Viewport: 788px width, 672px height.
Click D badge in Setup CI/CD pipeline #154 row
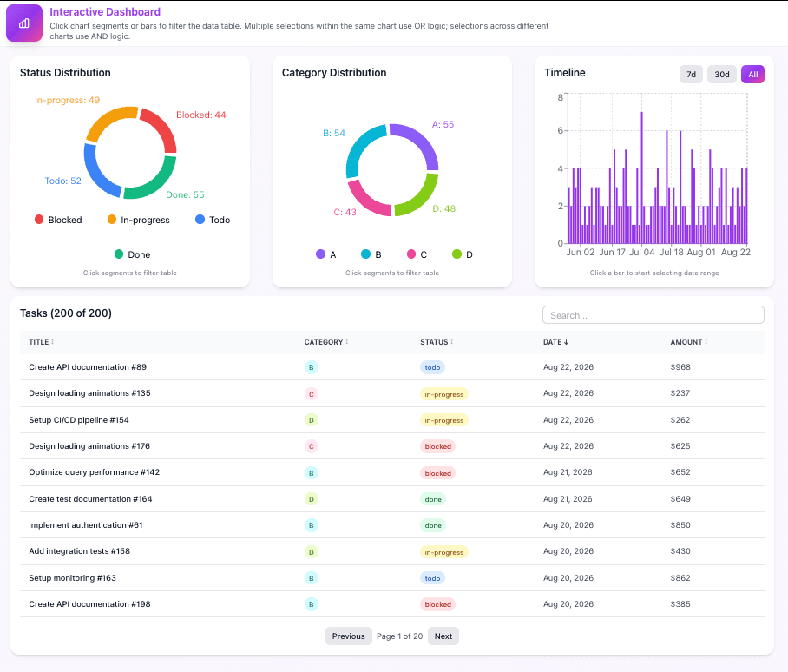click(311, 420)
